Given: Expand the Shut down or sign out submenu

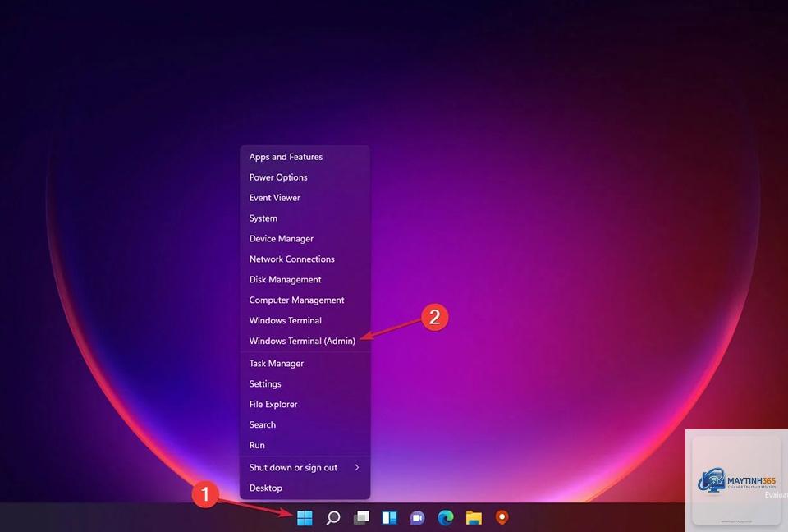Looking at the screenshot, I should (305, 468).
